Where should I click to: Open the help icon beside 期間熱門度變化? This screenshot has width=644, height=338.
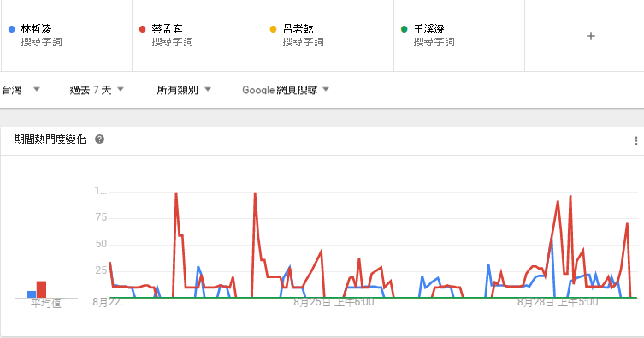(x=99, y=139)
